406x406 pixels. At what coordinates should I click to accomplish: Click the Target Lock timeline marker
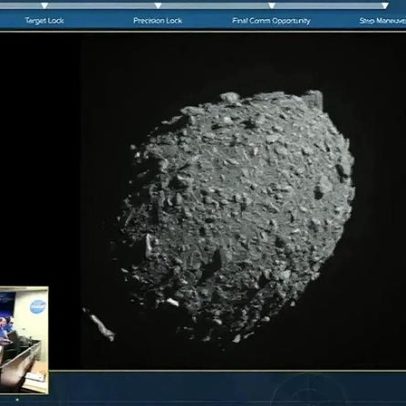[x=44, y=6]
